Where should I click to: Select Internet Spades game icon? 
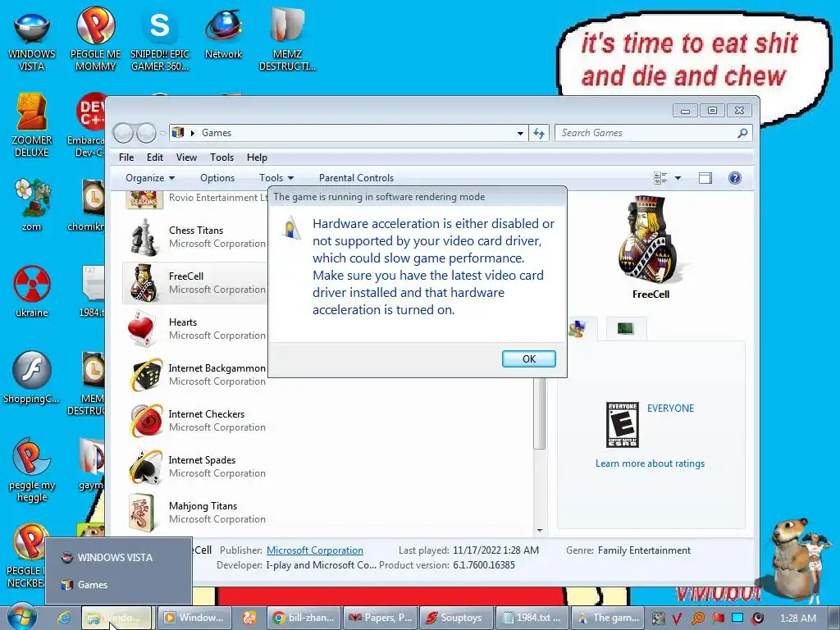click(145, 467)
